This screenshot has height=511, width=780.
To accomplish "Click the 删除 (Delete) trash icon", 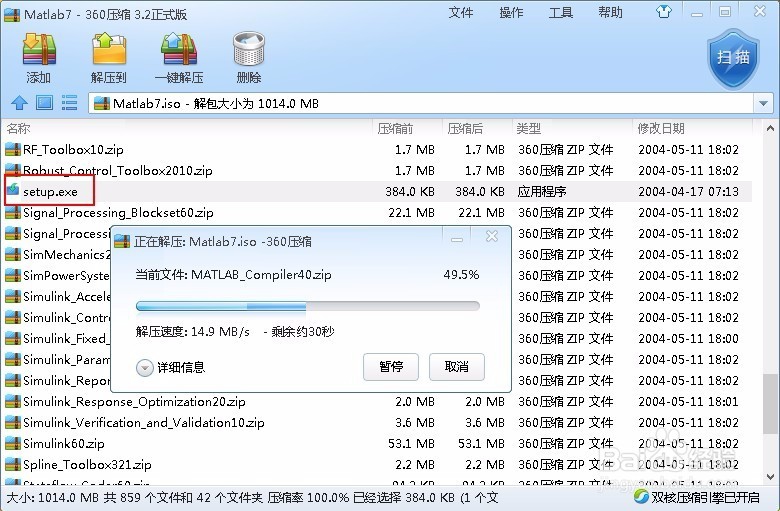I will tap(249, 50).
